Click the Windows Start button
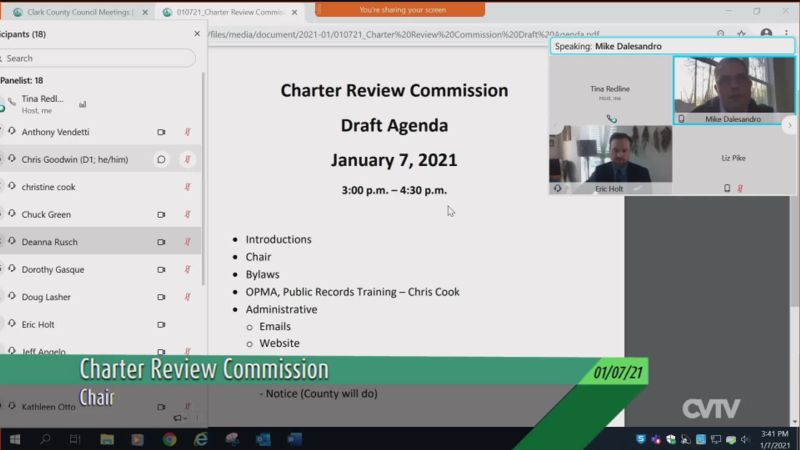Screen dimensions: 800x450 (x=15, y=439)
